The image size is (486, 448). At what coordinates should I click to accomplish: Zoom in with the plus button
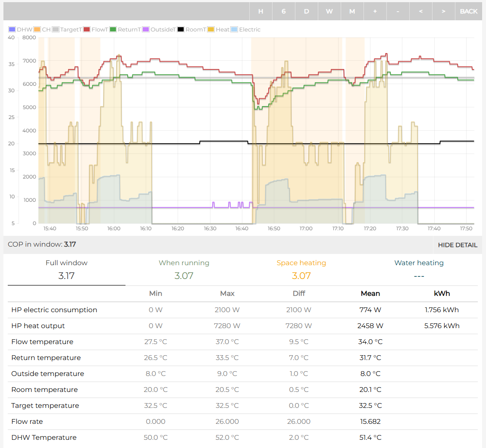(375, 11)
